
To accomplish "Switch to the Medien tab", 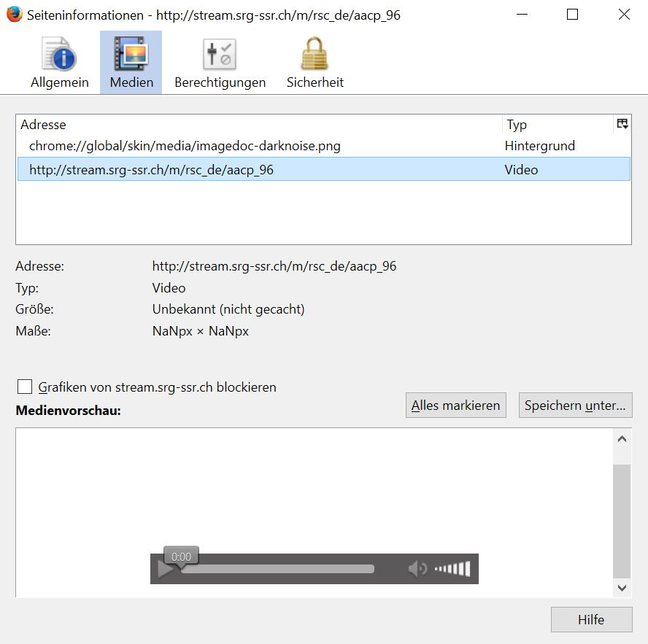I will tap(131, 63).
